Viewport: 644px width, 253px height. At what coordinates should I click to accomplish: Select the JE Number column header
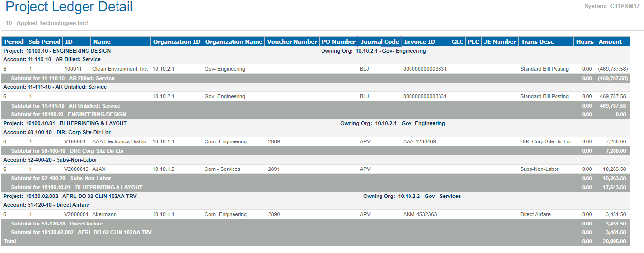500,42
